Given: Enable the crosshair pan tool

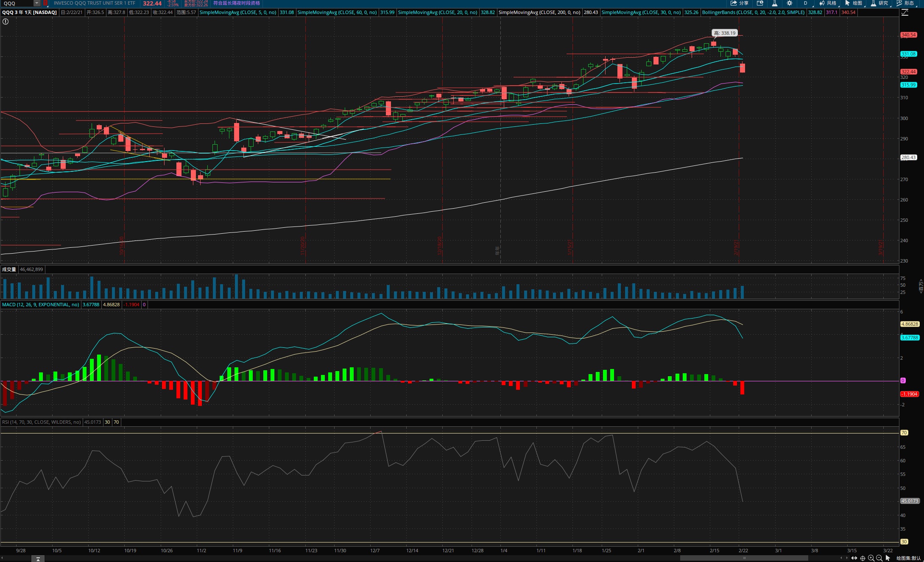Looking at the screenshot, I should coord(863,558).
